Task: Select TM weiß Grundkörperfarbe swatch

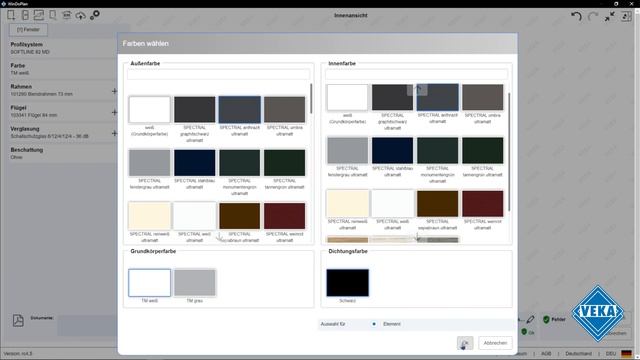Action: pos(149,282)
